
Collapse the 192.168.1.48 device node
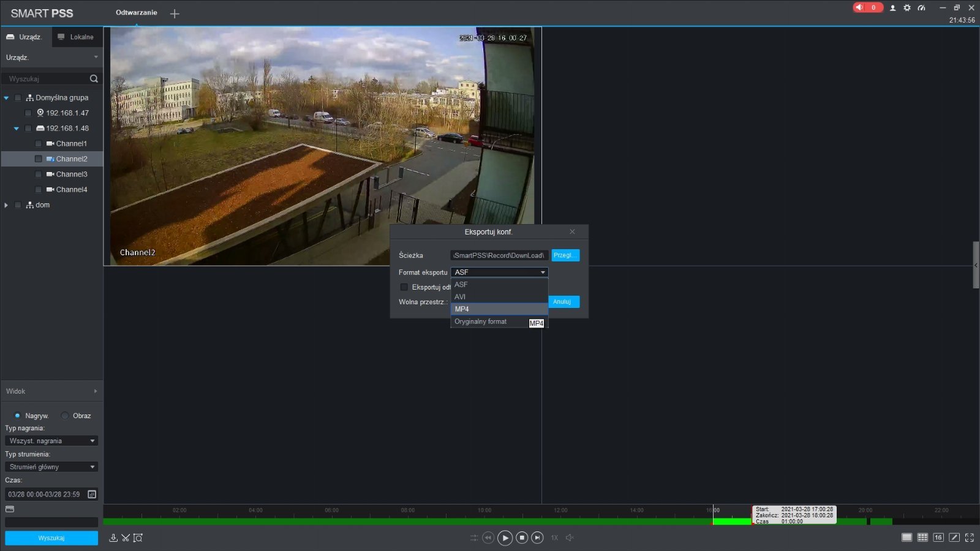coord(17,129)
